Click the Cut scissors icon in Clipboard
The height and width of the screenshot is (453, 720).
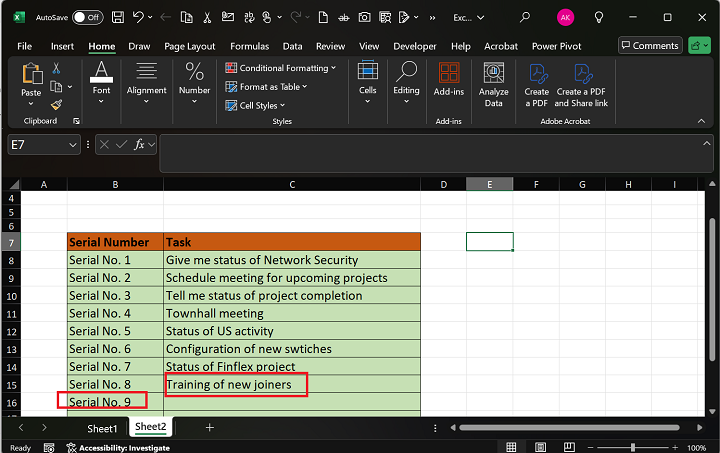point(56,68)
